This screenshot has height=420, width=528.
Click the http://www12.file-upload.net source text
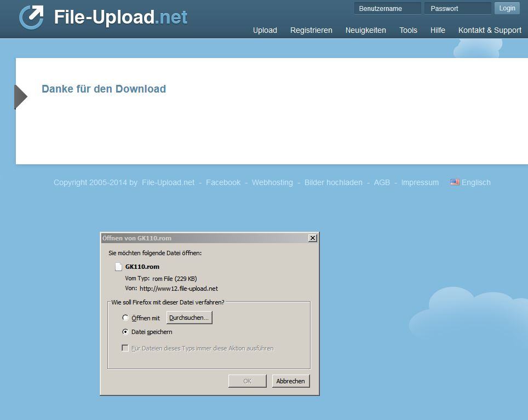(x=179, y=289)
